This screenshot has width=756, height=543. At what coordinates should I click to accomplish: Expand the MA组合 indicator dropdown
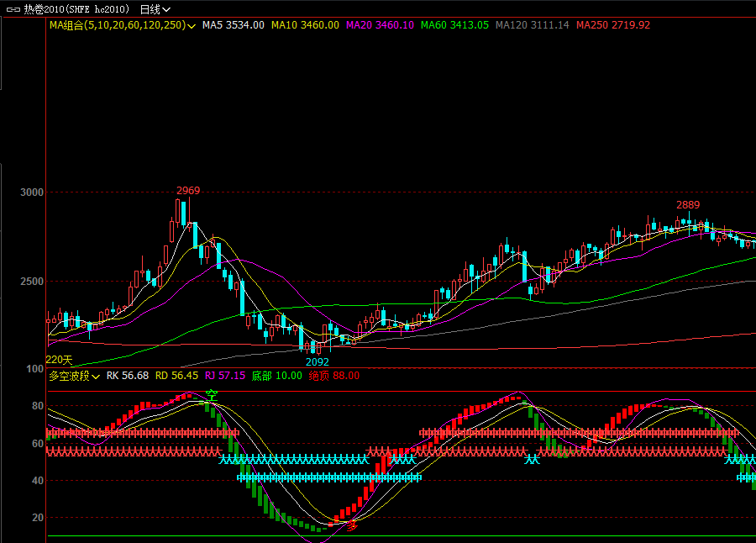click(192, 26)
